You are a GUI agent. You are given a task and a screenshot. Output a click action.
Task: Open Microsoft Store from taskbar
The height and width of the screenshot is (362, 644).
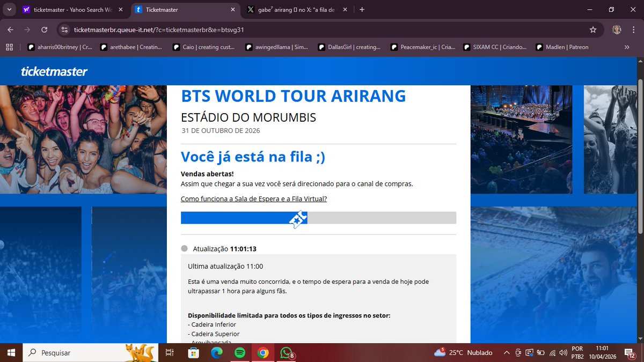coord(193,352)
